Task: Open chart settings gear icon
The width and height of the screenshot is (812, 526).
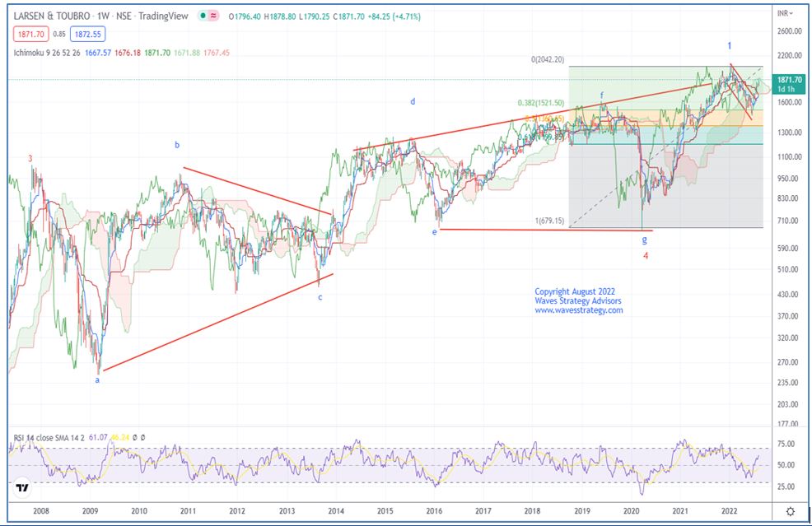Action: [x=791, y=511]
